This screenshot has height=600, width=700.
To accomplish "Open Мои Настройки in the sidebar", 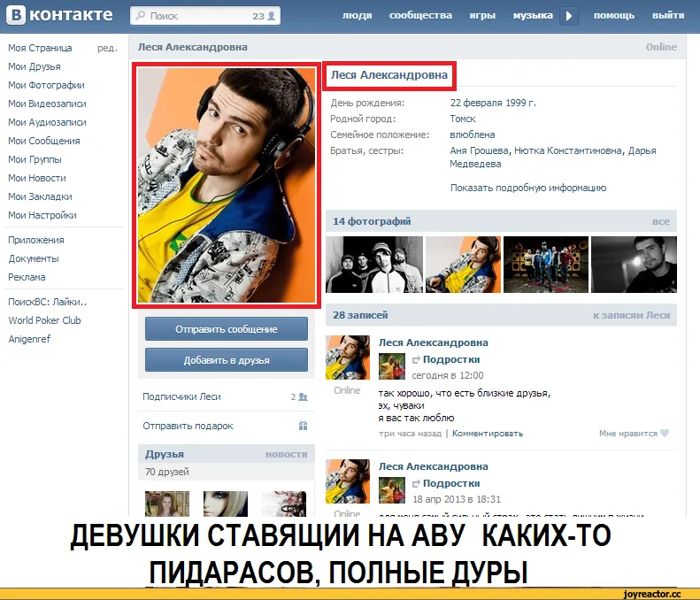I will click(42, 215).
